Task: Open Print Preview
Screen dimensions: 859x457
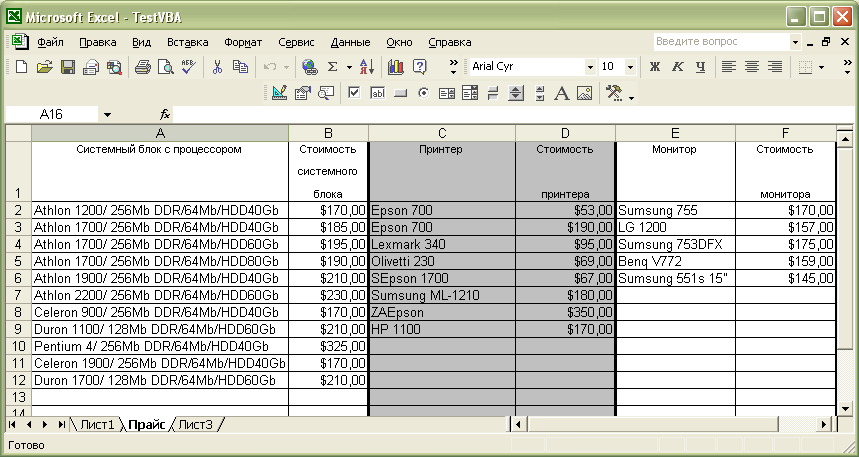Action: point(165,67)
